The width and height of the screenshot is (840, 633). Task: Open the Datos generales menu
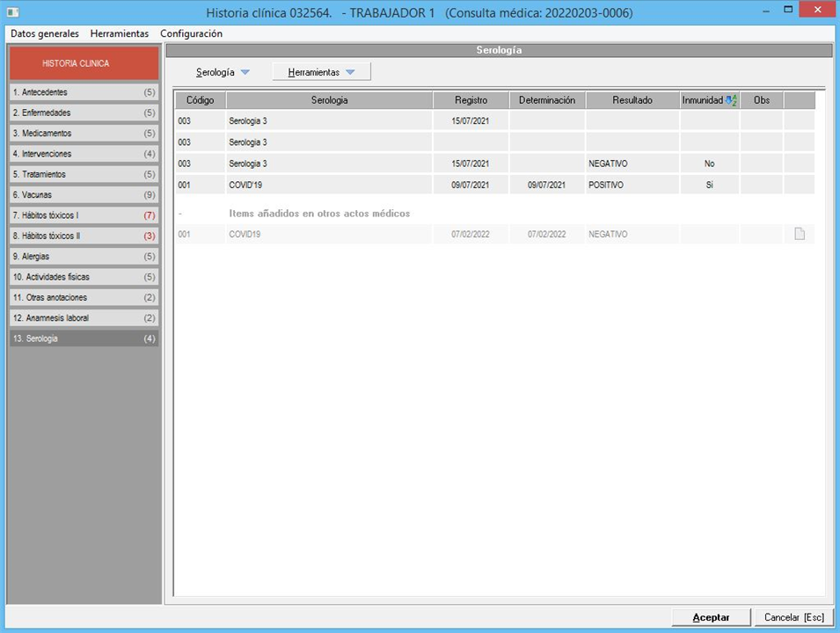point(45,33)
